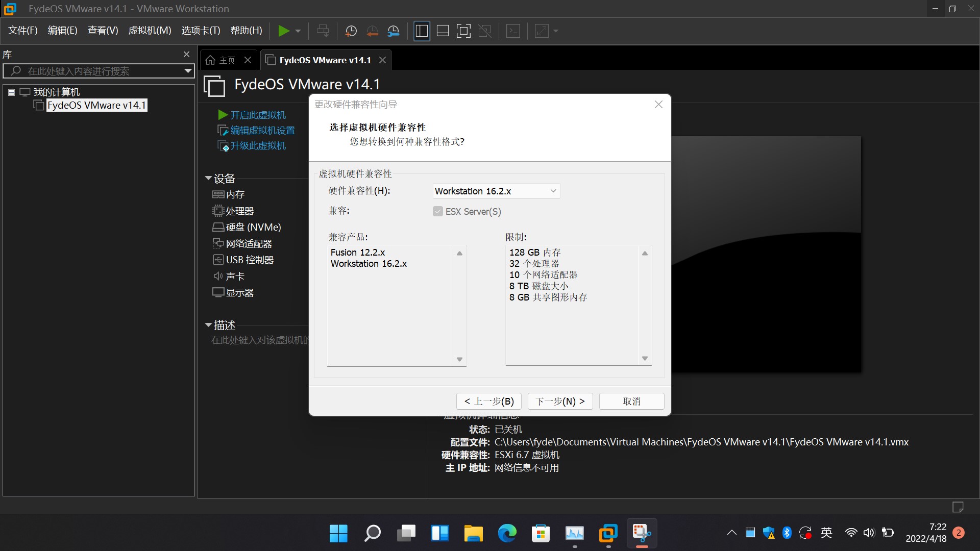The image size is (980, 551).
Task: Open the 文件(F) menu
Action: [22, 31]
